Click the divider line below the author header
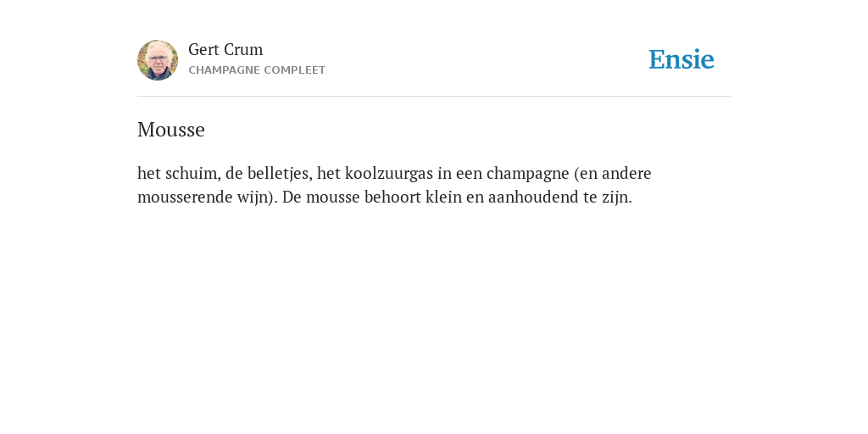 [x=434, y=97]
